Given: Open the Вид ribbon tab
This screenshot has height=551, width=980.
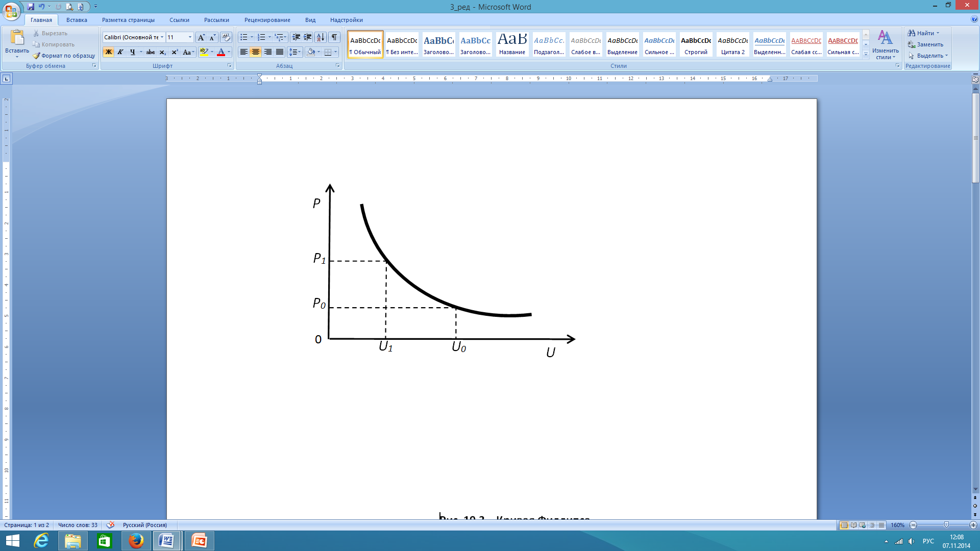Looking at the screenshot, I should pyautogui.click(x=310, y=20).
